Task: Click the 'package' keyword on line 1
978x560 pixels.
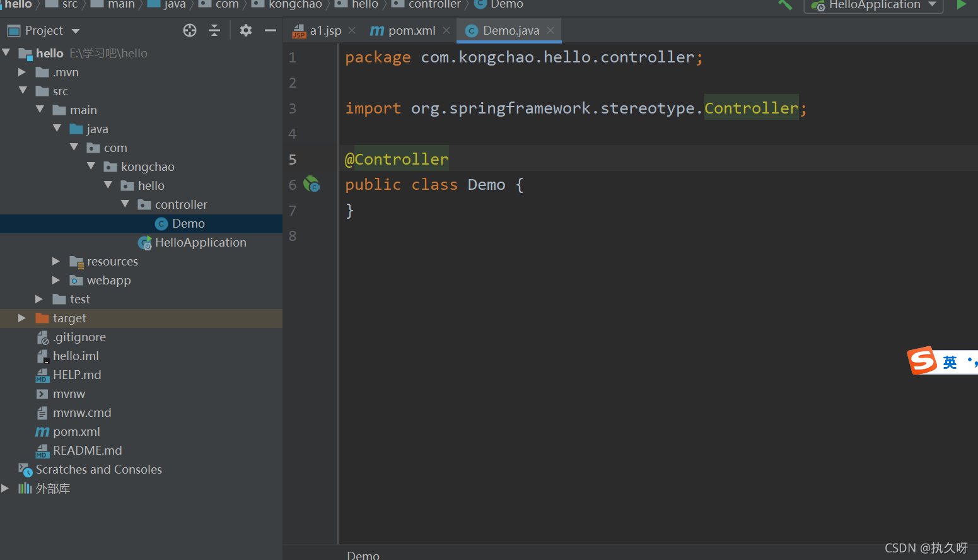Action: pos(378,57)
